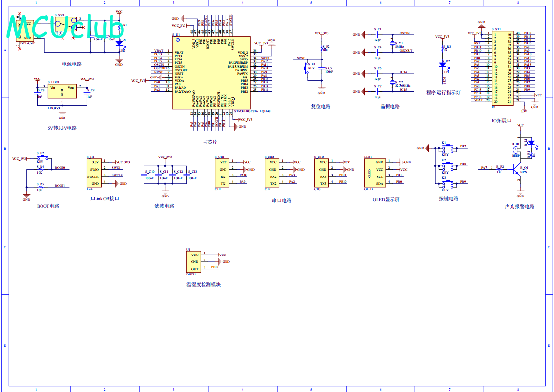Viewport: 554px width, 392px height.
Task: Click the LED1 OLED module block
Action: 374,173
